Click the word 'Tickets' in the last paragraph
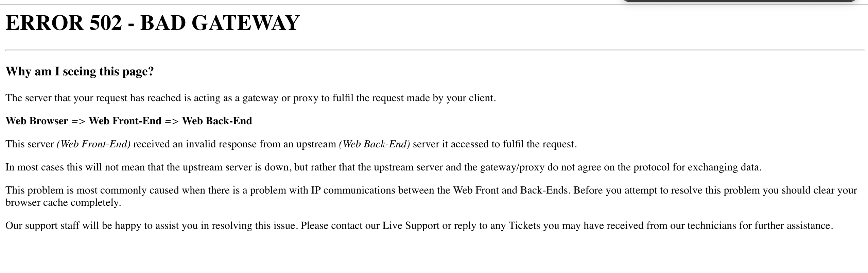This screenshot has height=273, width=868. 524,225
